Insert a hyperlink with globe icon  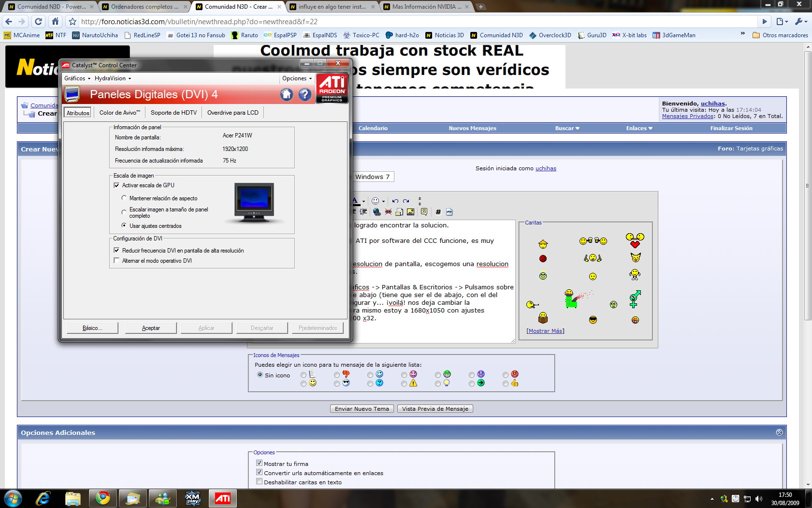[377, 212]
